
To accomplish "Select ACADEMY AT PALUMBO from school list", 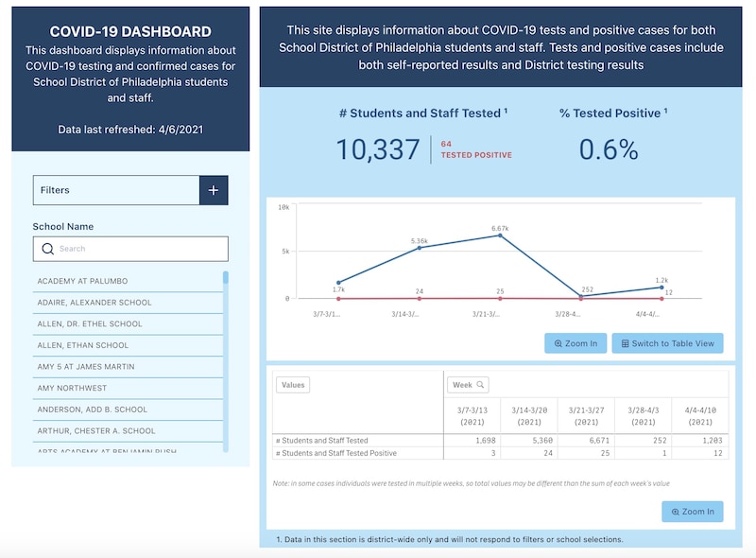I will pos(82,281).
